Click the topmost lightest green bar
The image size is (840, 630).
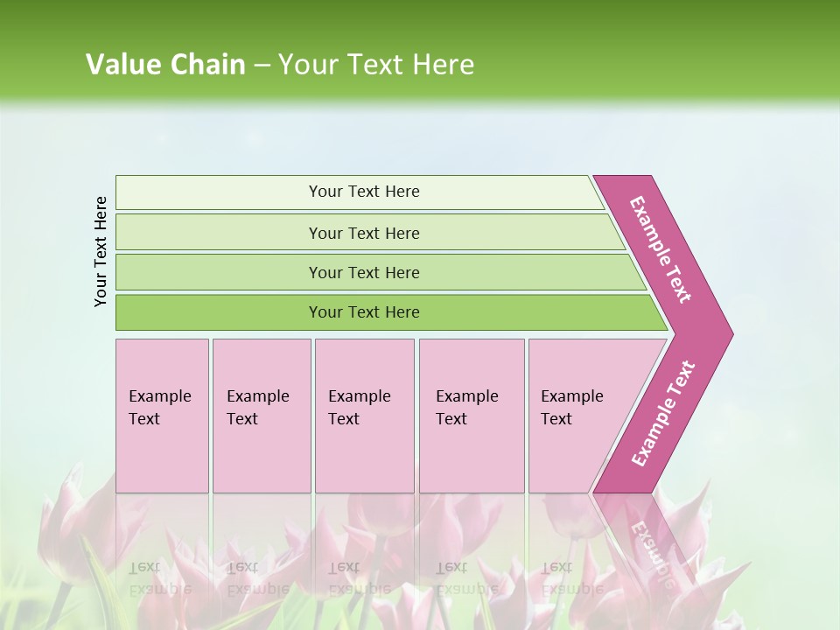[364, 192]
